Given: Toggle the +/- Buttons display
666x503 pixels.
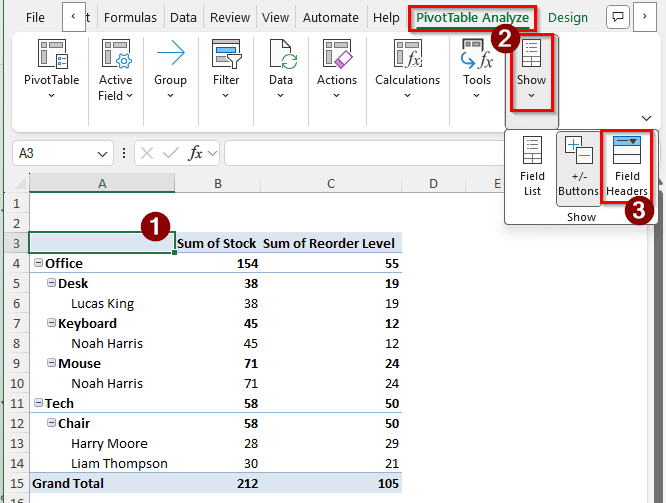Looking at the screenshot, I should 578,167.
